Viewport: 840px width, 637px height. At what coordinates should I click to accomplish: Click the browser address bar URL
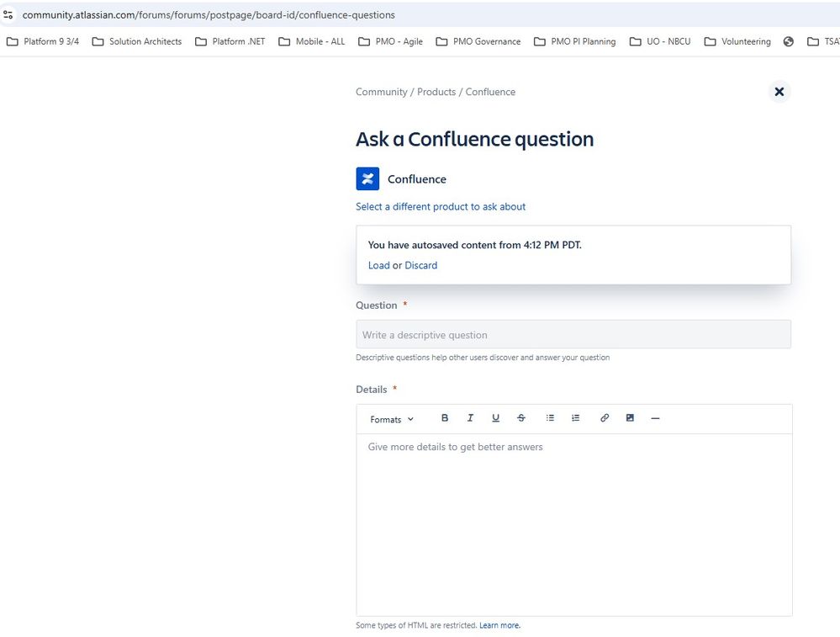coord(209,15)
